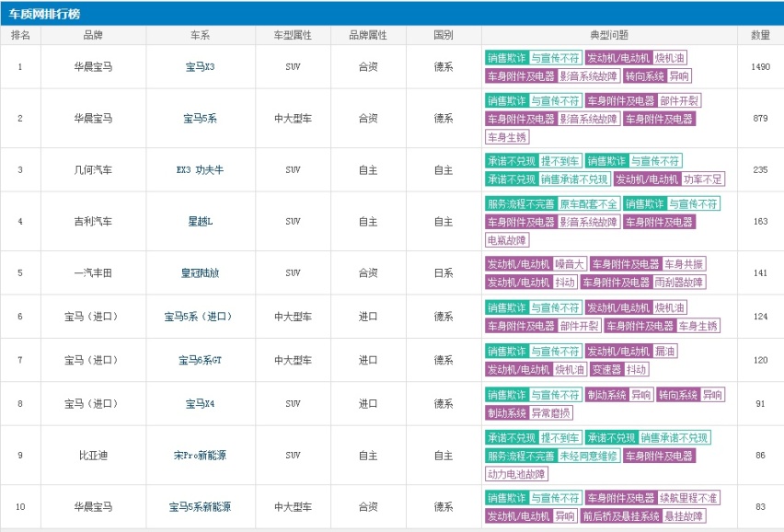The image size is (784, 532).
Task: Click the 车型属性 column header
Action: pos(293,35)
